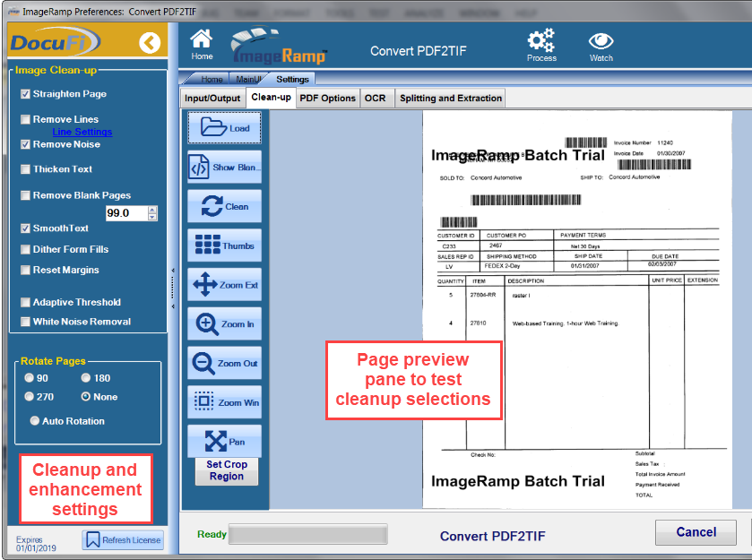The width and height of the screenshot is (752, 560).
Task: Increase blank page threshold with up arrow
Action: (x=152, y=210)
